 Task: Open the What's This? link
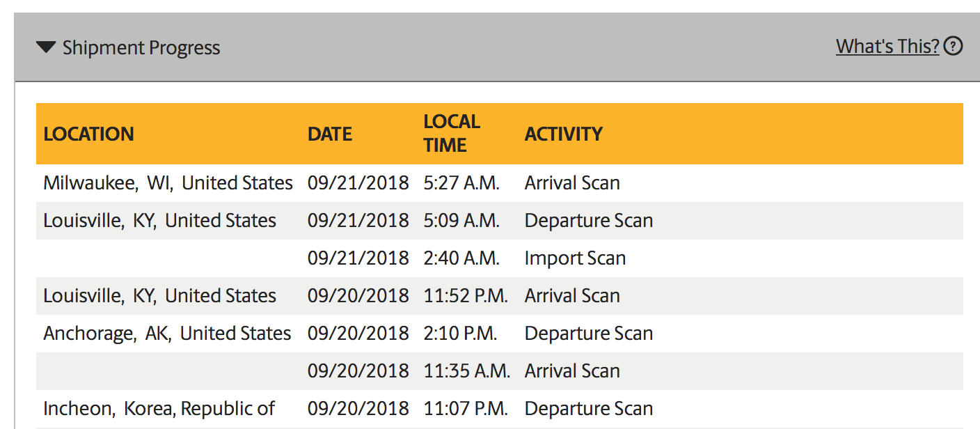(x=887, y=47)
